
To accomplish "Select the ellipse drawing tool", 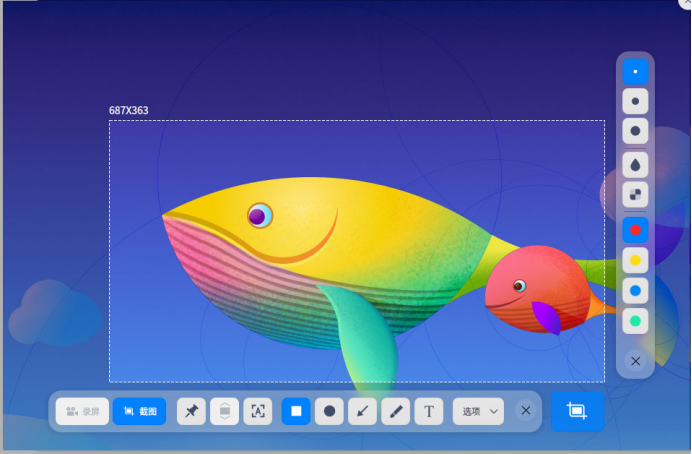I will click(x=329, y=411).
